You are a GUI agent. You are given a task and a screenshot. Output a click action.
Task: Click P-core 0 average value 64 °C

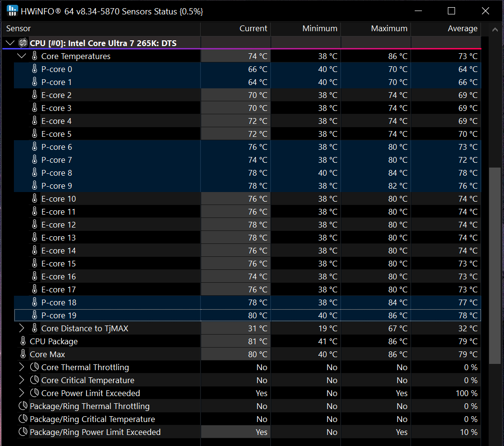468,69
